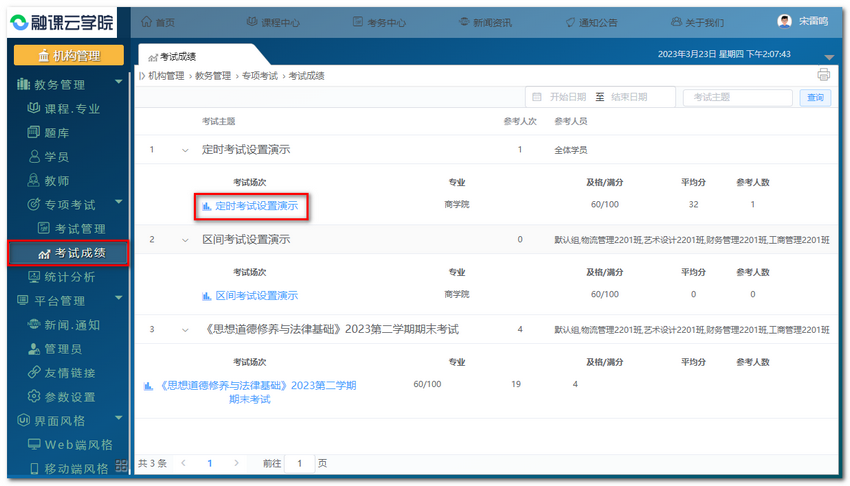Screen dimensions: 850x486
Task: Open 题库 in the sidebar
Action: (x=56, y=133)
